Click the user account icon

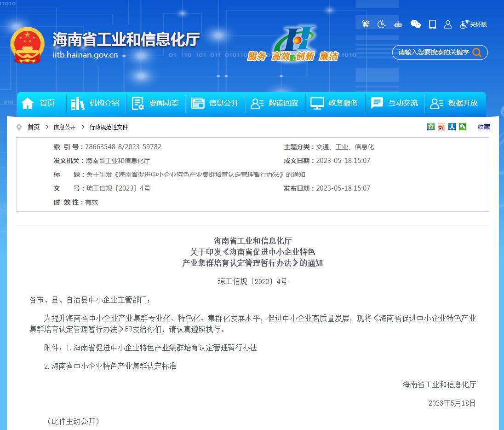click(x=448, y=24)
